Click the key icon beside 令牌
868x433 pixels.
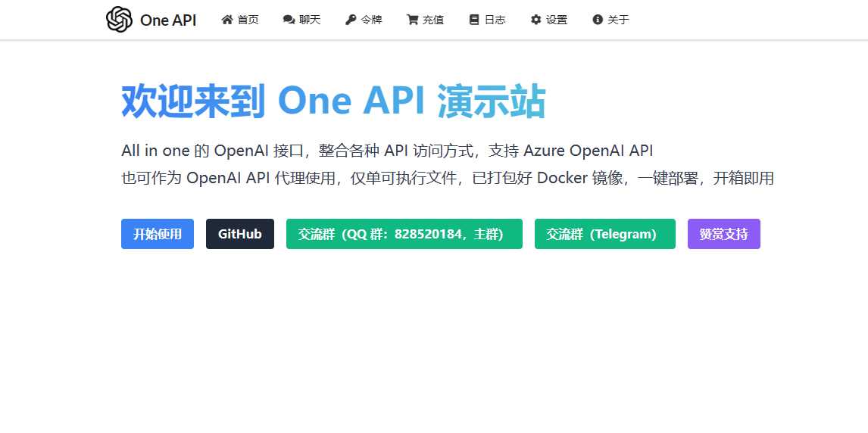[x=351, y=20]
